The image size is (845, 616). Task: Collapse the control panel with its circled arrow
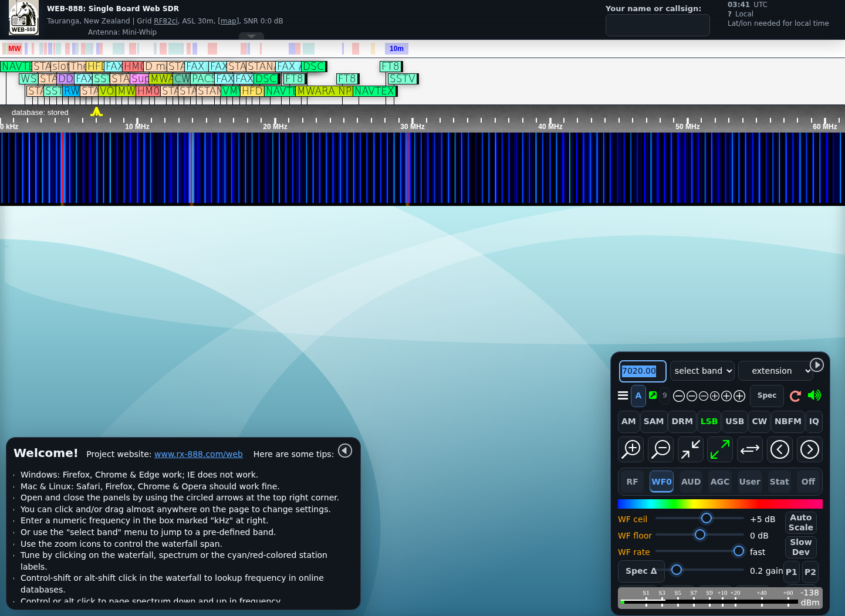pyautogui.click(x=817, y=365)
